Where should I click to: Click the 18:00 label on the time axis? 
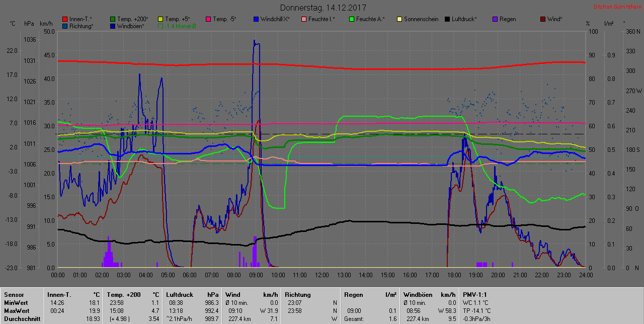coord(454,275)
